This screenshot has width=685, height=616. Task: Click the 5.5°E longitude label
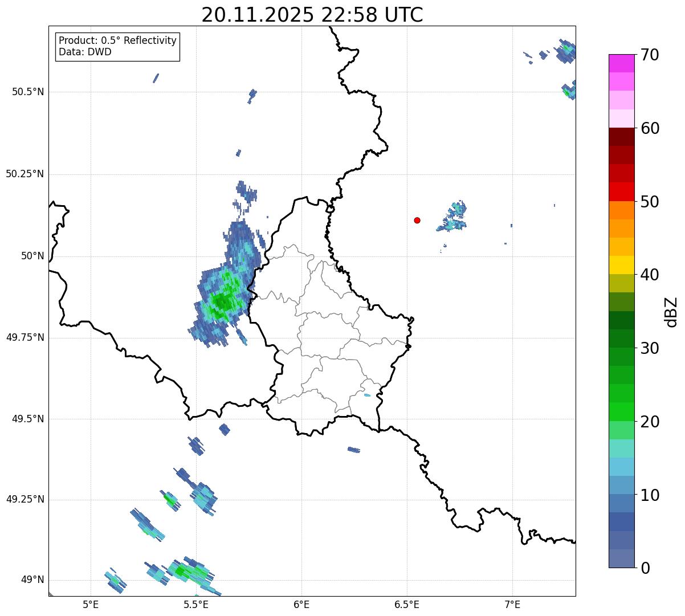[x=196, y=605]
